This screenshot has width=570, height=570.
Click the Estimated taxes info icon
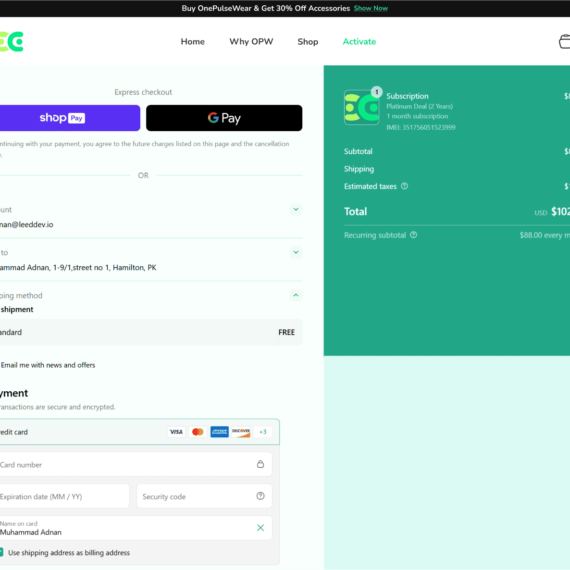[x=404, y=186]
